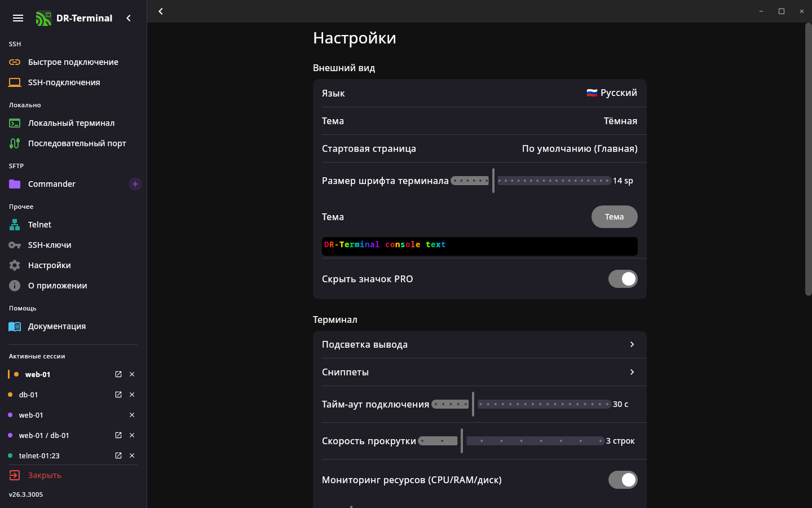Click the console text preview
The image size is (812, 508).
pos(480,246)
